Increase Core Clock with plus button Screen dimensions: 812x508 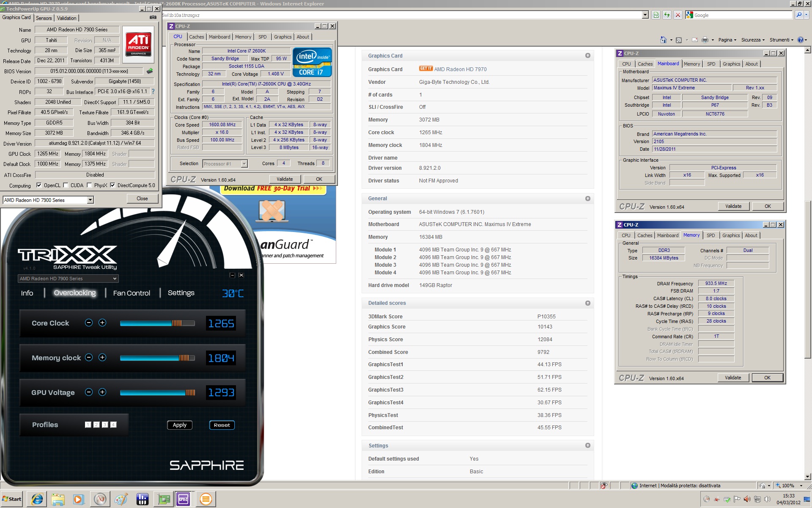(x=102, y=323)
